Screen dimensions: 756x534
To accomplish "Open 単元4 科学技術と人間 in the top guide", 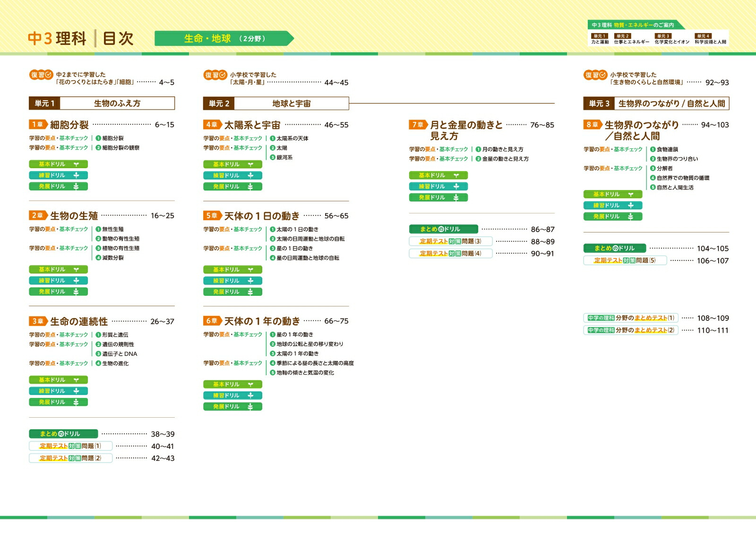I will coord(710,39).
